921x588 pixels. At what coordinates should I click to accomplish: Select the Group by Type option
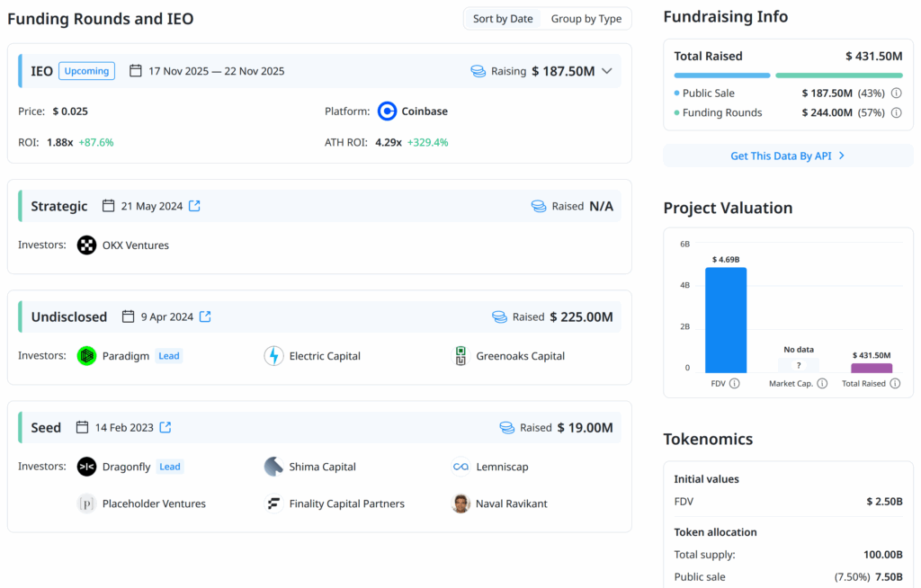pos(586,18)
